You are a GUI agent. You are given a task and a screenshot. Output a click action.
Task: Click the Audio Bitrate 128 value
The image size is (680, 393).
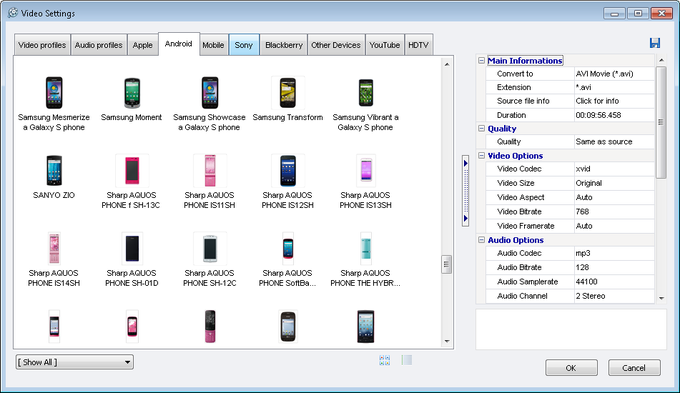click(x=614, y=267)
